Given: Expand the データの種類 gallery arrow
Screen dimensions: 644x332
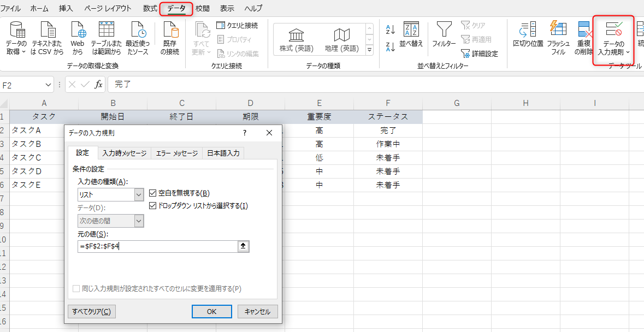Looking at the screenshot, I should (369, 50).
